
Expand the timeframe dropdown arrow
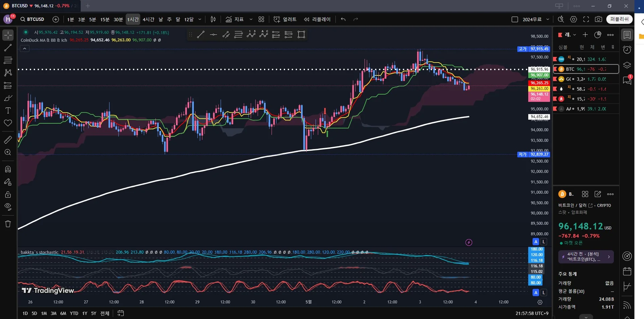point(200,19)
